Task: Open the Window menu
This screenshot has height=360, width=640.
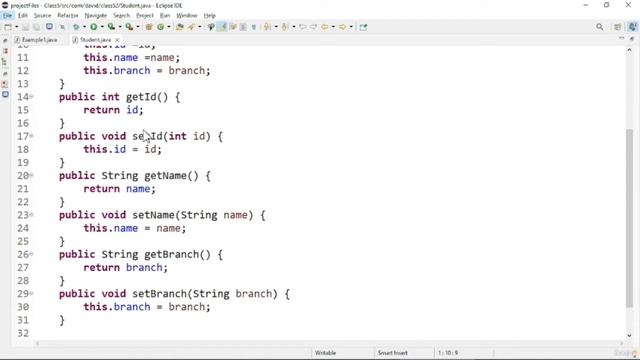Action: [187, 16]
